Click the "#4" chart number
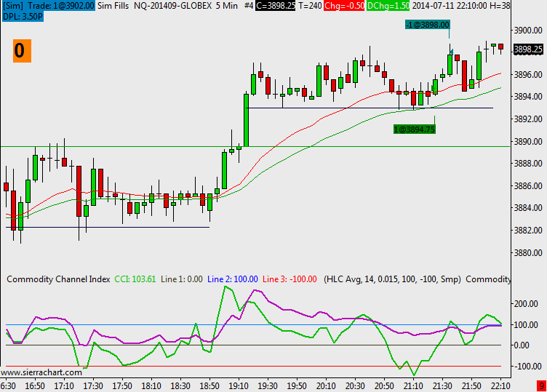The image size is (547, 392). 249,6
